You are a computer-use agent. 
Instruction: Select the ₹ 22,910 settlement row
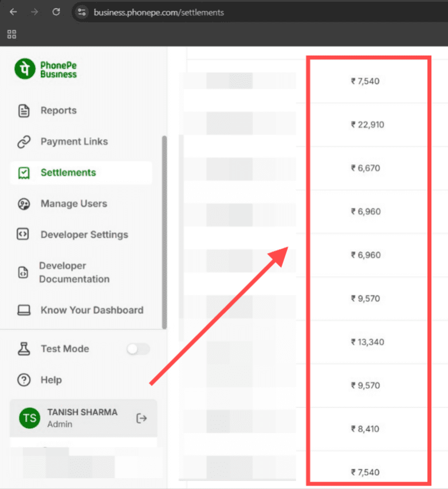(x=367, y=125)
